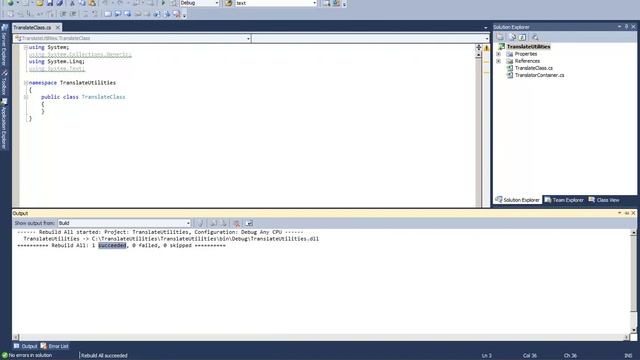This screenshot has height=360, width=640.
Task: Expand the Properties folder node
Action: click(x=498, y=54)
